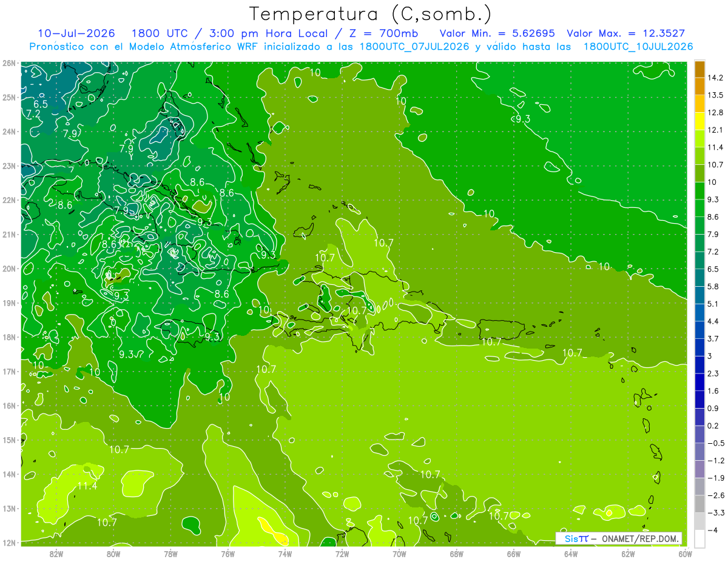Click the longitude axis label "74W"
Image resolution: width=728 pixels, height=562 pixels.
click(x=285, y=553)
